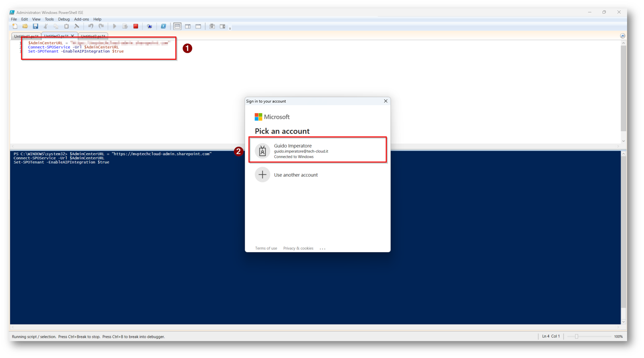644x358 pixels.
Task: Open the more options ellipsis in sign-in dialog
Action: [323, 249]
